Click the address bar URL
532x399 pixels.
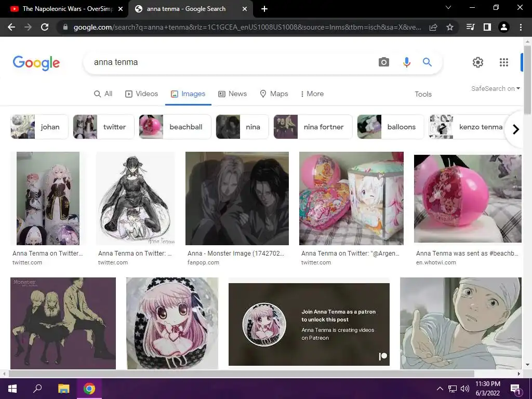pyautogui.click(x=247, y=27)
